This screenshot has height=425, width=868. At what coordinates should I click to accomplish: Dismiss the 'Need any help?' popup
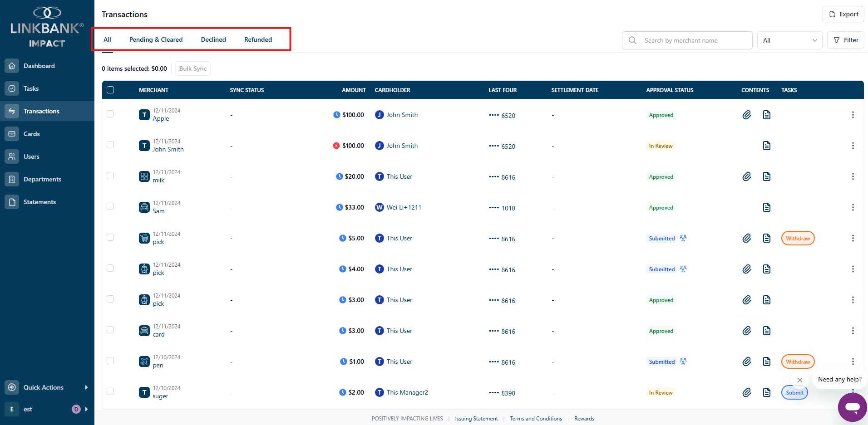point(800,380)
